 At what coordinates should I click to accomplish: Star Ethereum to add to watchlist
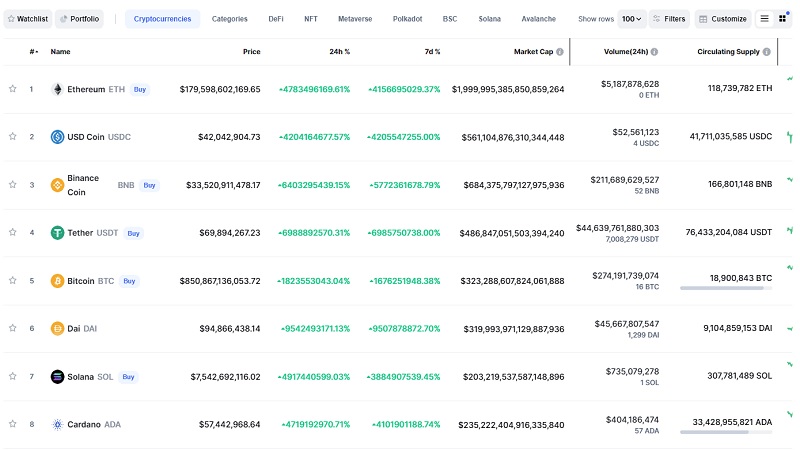[13, 89]
